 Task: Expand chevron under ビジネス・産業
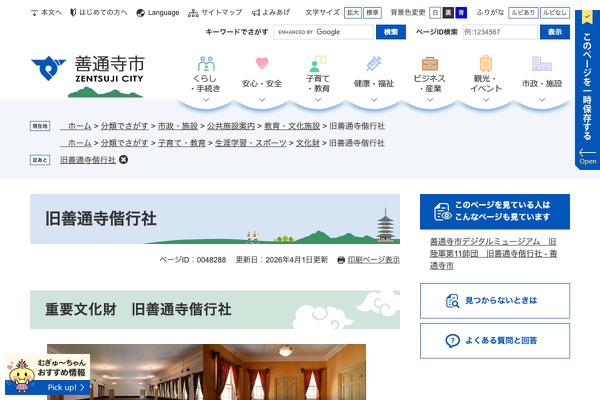pyautogui.click(x=430, y=100)
